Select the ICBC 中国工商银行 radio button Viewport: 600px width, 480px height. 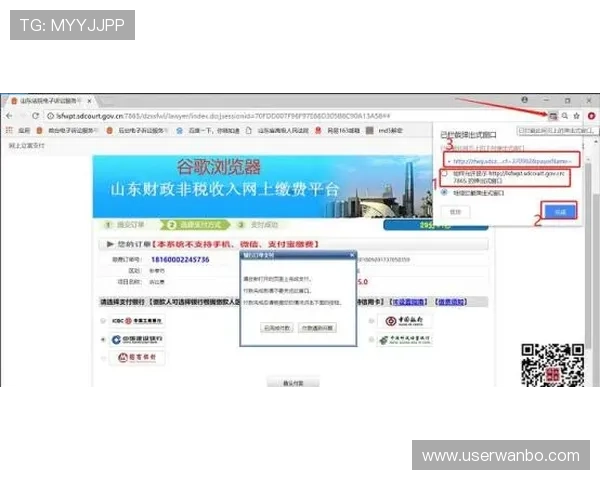click(x=103, y=321)
